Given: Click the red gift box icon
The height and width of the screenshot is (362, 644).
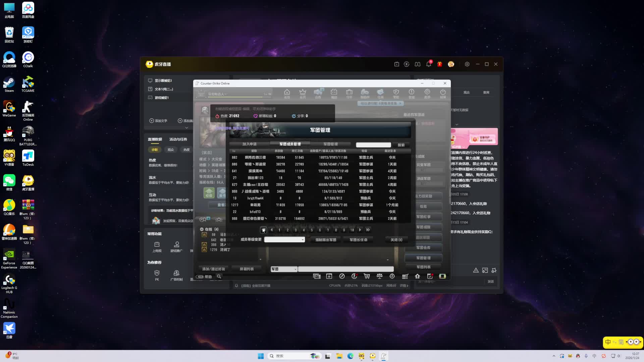Looking at the screenshot, I should [439, 64].
